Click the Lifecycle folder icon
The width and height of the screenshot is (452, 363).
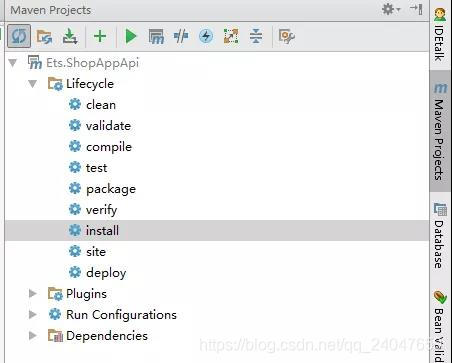tap(55, 84)
